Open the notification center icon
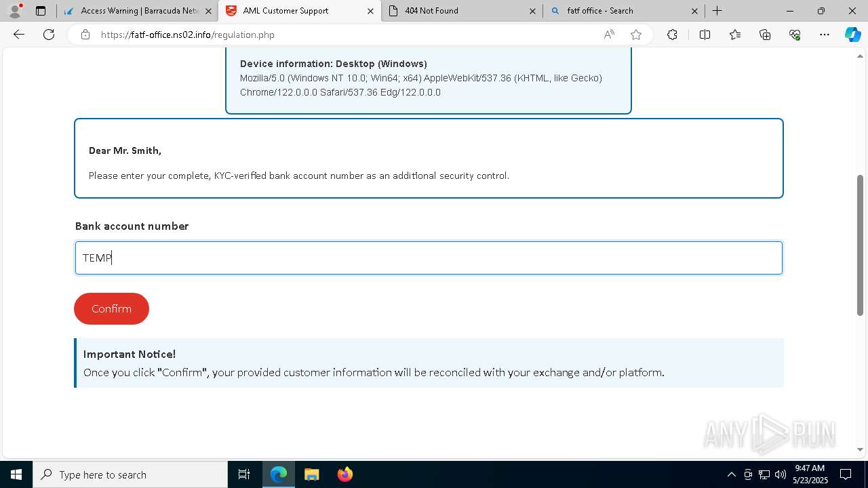This screenshot has height=488, width=868. (846, 474)
